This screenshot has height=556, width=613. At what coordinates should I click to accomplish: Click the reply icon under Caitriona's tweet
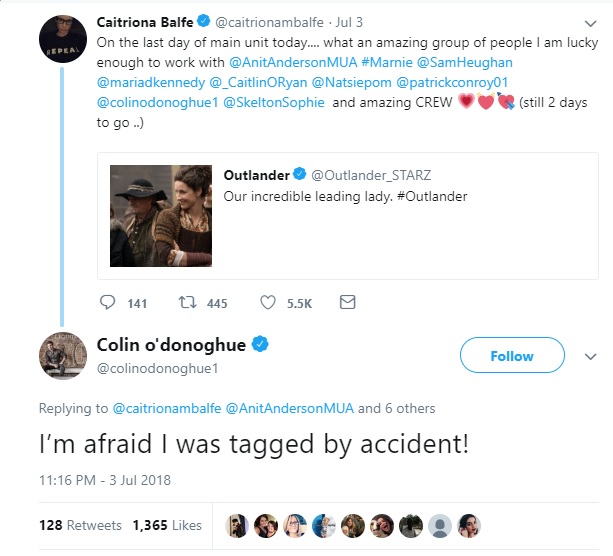tap(110, 303)
